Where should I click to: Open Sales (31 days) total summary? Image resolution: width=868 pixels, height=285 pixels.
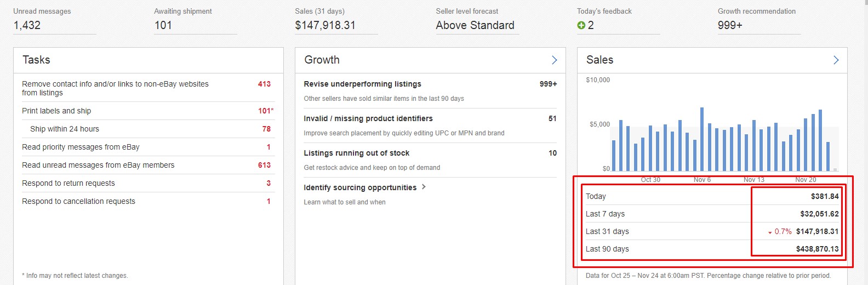pyautogui.click(x=325, y=25)
